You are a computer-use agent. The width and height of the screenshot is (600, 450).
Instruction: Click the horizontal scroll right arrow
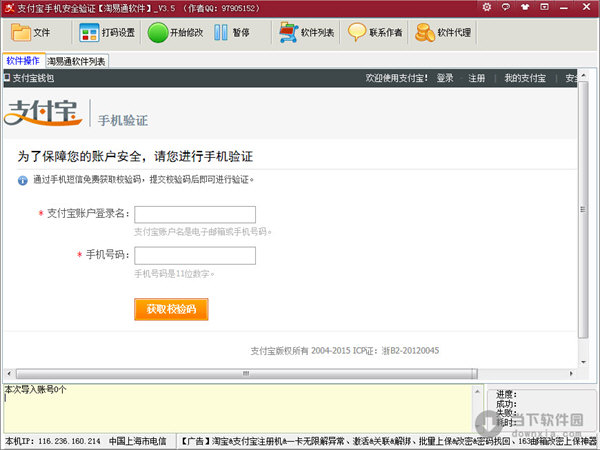571,373
